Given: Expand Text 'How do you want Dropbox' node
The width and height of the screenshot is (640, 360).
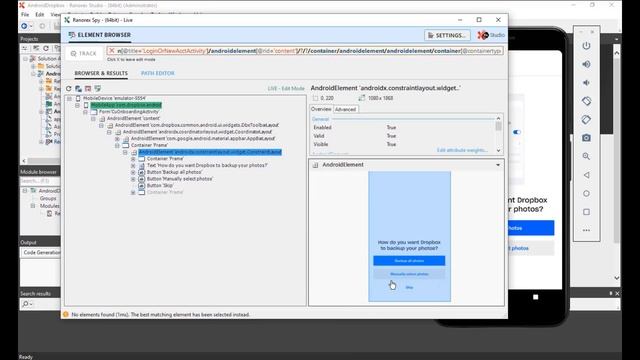Looking at the screenshot, I should pyautogui.click(x=133, y=165).
